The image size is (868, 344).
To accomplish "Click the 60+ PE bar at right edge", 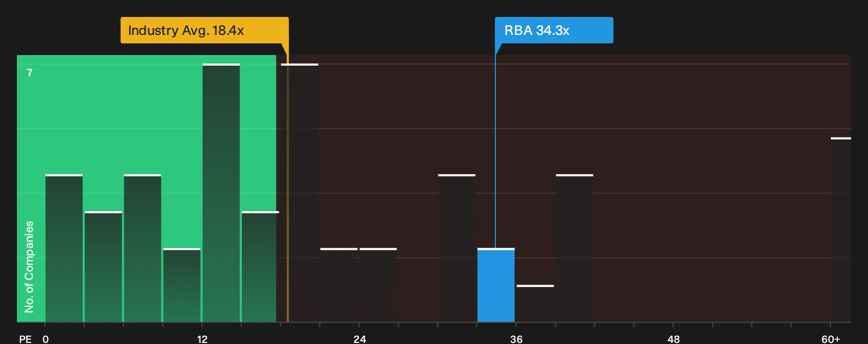I will click(841, 230).
